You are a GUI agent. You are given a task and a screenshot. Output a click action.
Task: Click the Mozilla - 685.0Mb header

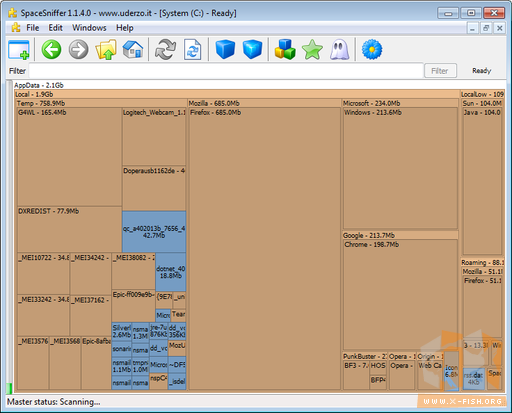(265, 103)
